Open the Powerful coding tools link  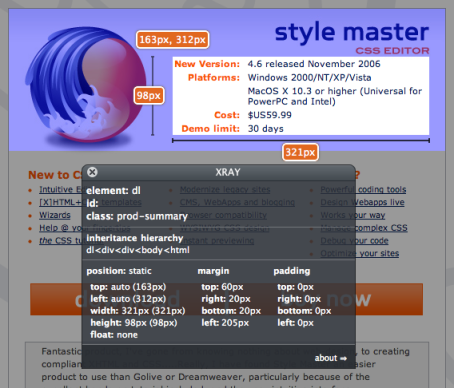[363, 189]
